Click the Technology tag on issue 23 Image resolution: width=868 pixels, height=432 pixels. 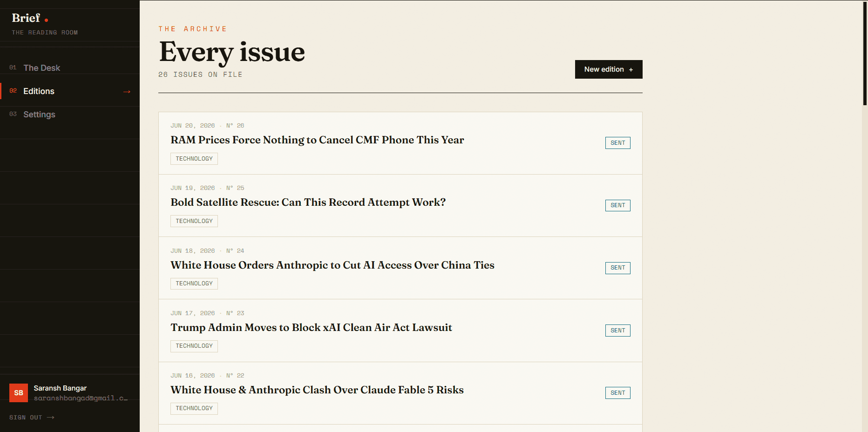point(194,346)
